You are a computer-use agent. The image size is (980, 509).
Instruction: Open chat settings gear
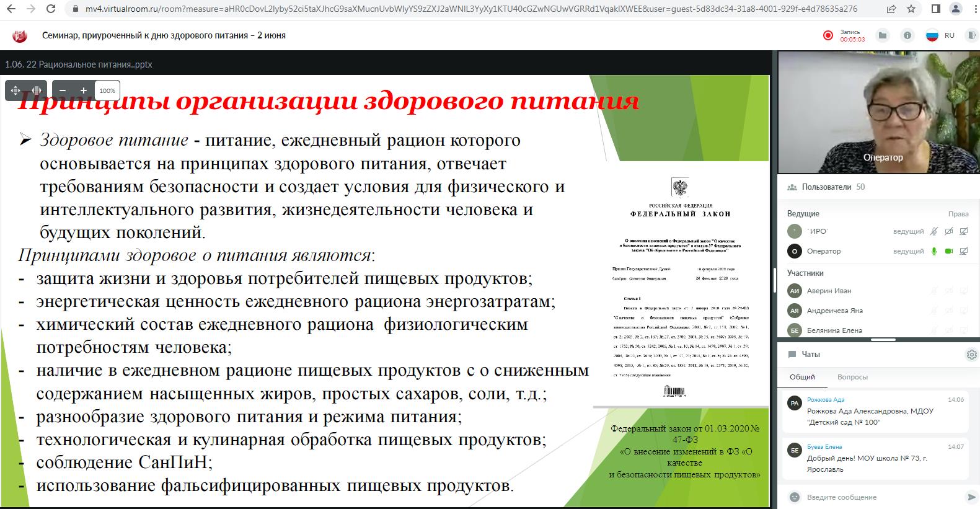pos(971,355)
